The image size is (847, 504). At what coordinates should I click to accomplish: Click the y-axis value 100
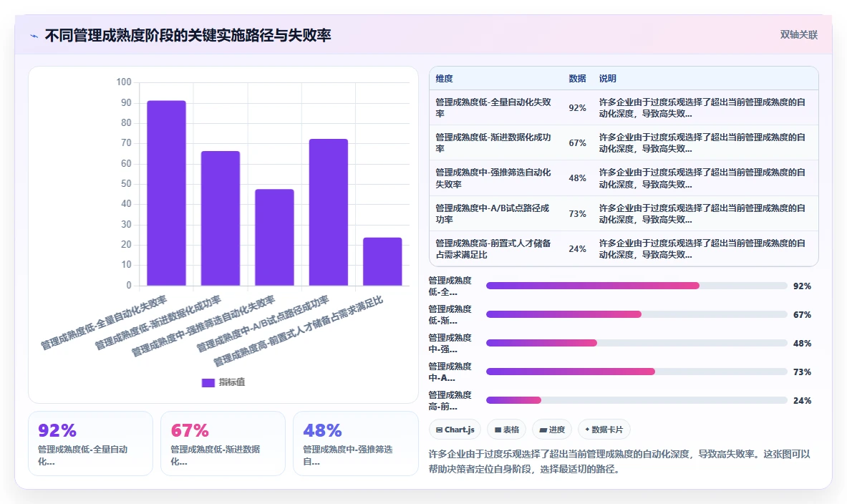pyautogui.click(x=124, y=82)
